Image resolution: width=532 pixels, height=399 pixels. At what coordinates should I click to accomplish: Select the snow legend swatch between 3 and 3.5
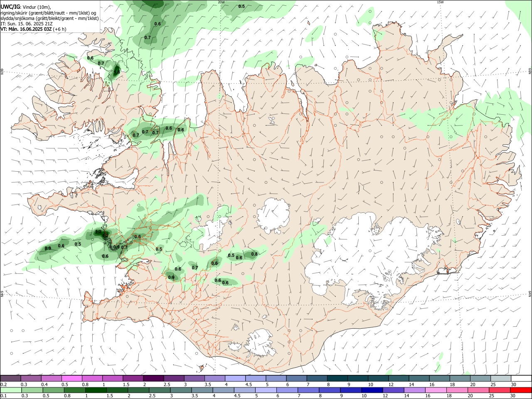pyautogui.click(x=194, y=379)
